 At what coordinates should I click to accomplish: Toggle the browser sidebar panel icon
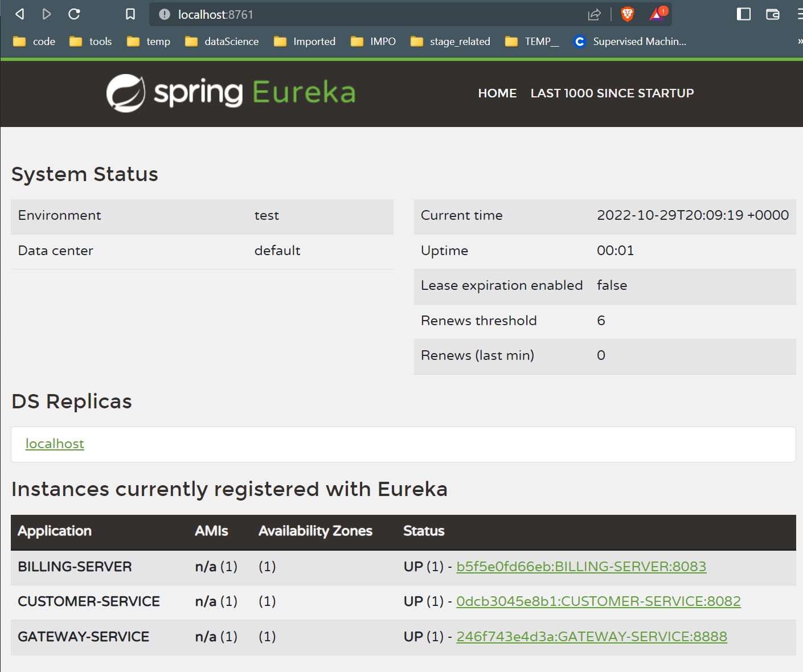tap(744, 14)
